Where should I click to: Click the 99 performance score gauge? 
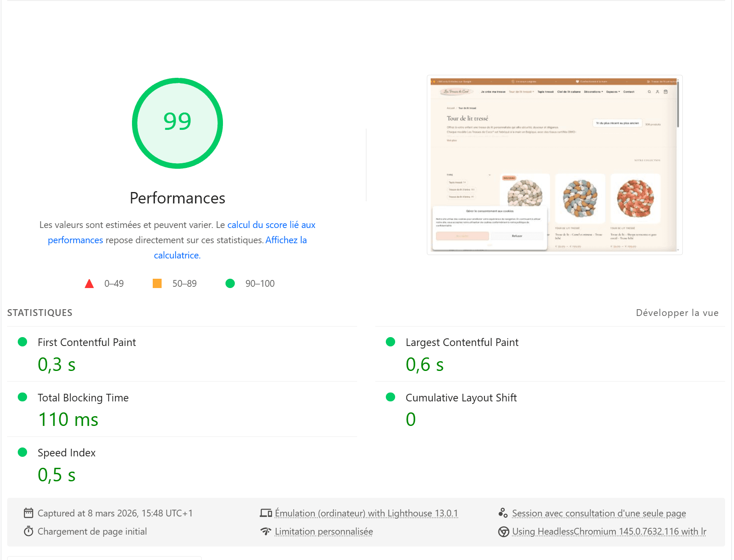177,123
